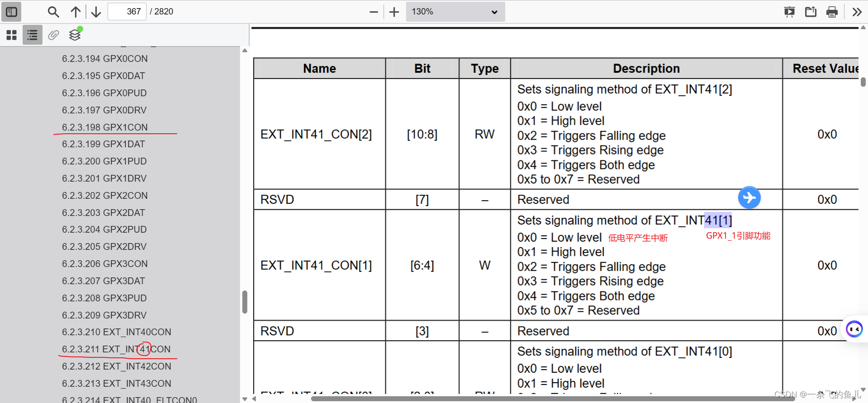This screenshot has height=403, width=868.
Task: Print the document
Action: point(832,12)
